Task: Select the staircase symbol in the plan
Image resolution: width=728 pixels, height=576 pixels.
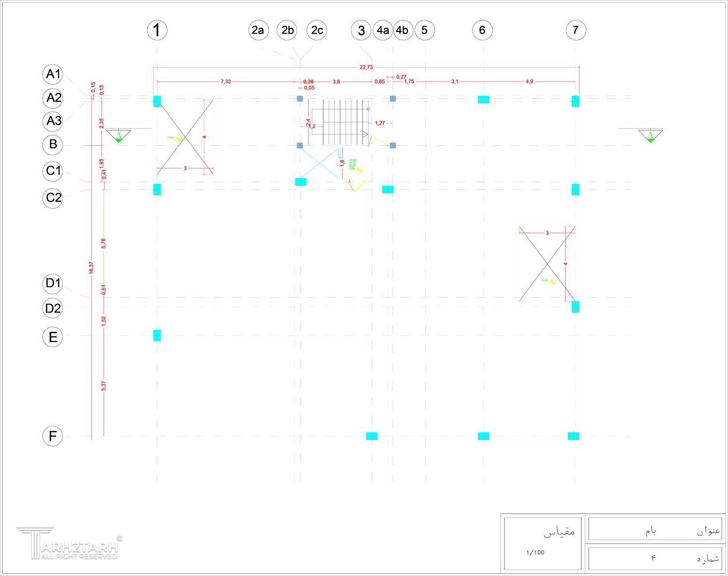Action: (341, 122)
